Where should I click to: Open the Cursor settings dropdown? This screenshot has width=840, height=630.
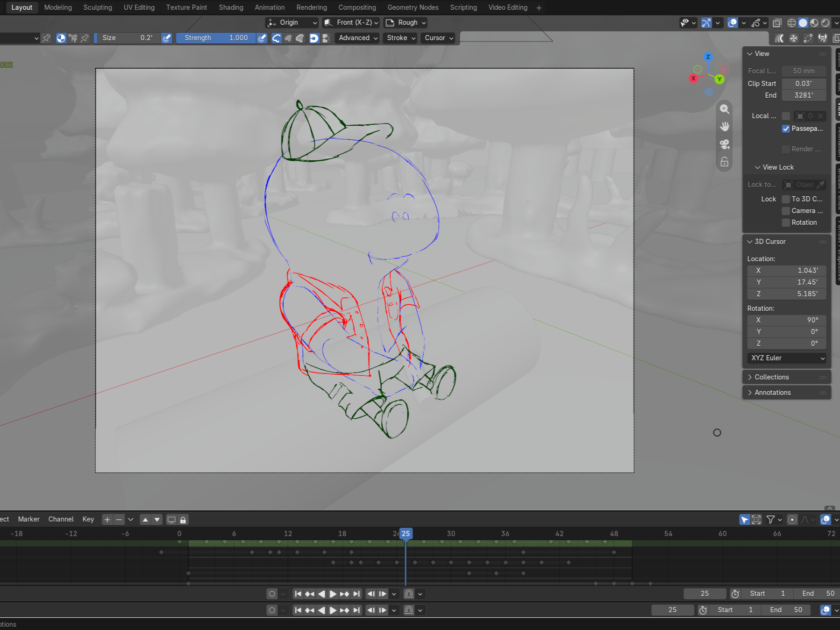pyautogui.click(x=439, y=38)
